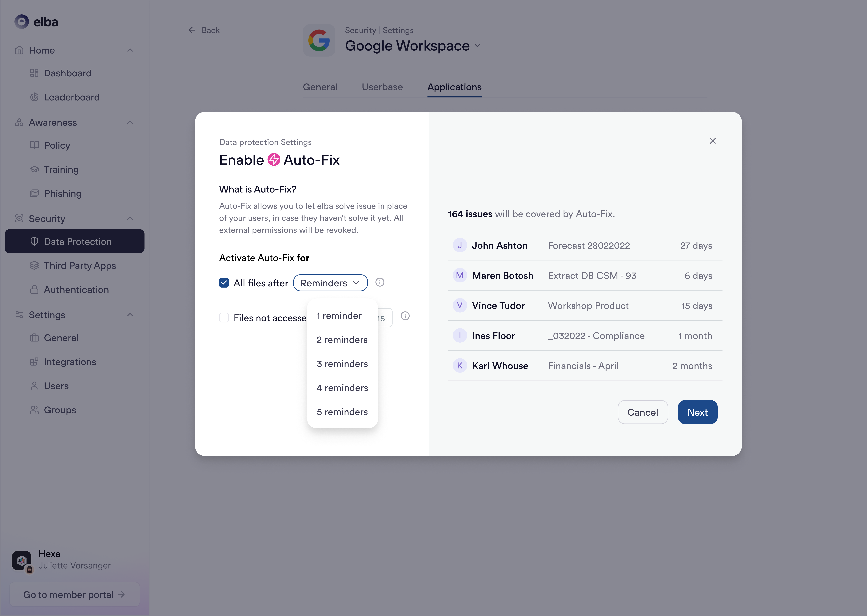The height and width of the screenshot is (616, 867).
Task: Expand the Google Workspace title chevron
Action: [478, 46]
